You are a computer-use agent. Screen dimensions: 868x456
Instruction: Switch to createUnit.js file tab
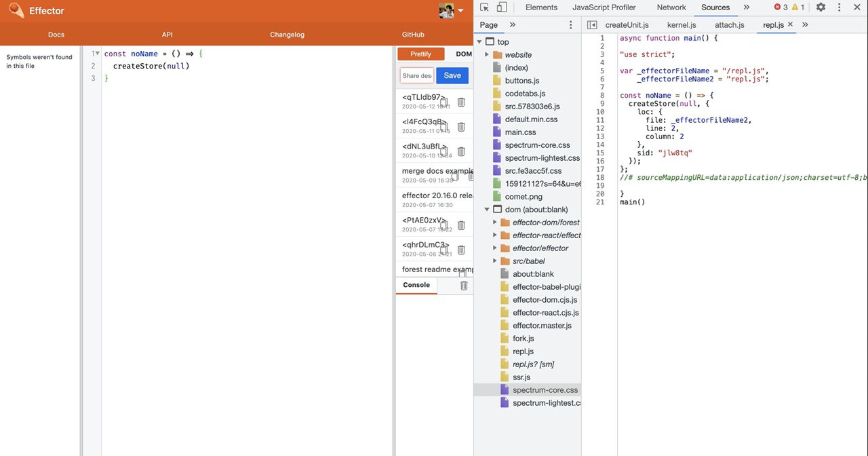(627, 25)
